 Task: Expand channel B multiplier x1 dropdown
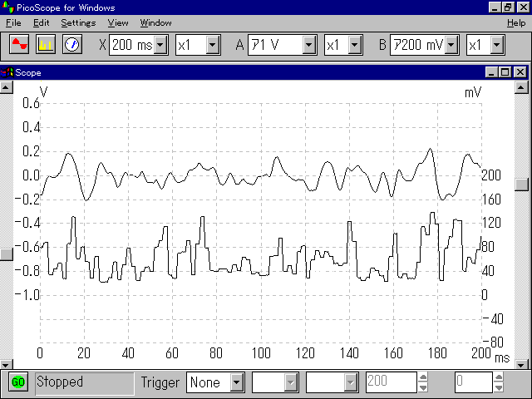pyautogui.click(x=497, y=45)
